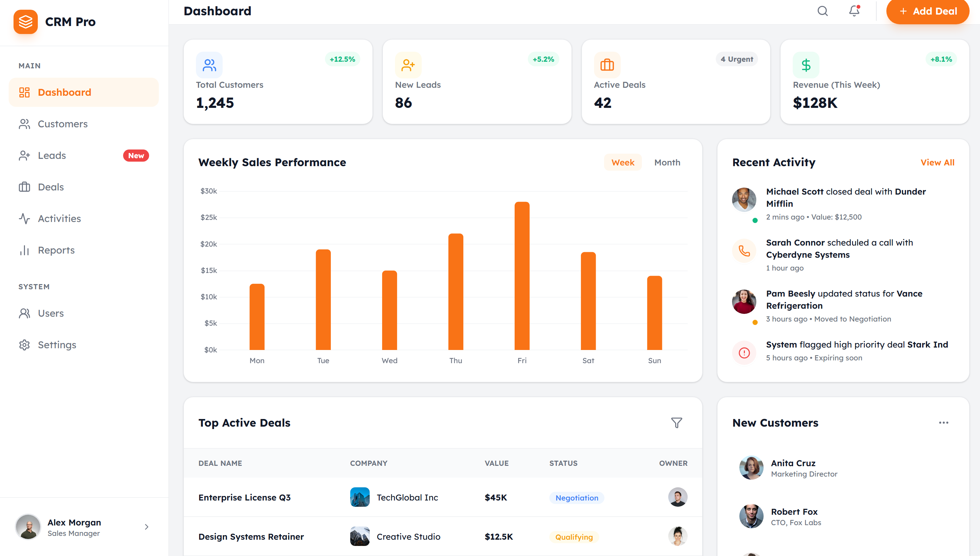This screenshot has height=556, width=980.
Task: Click the filter icon in Top Active Deals
Action: click(x=676, y=423)
